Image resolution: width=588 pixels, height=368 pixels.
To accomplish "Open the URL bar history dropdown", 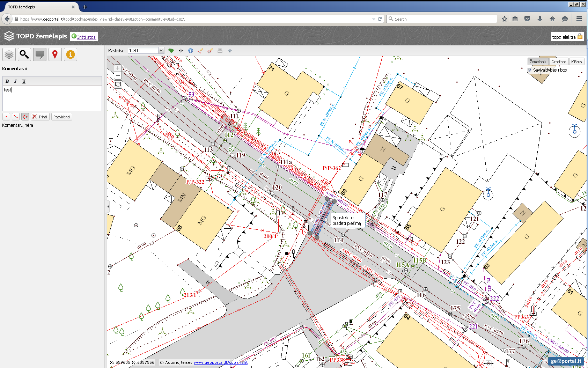I will pyautogui.click(x=374, y=19).
